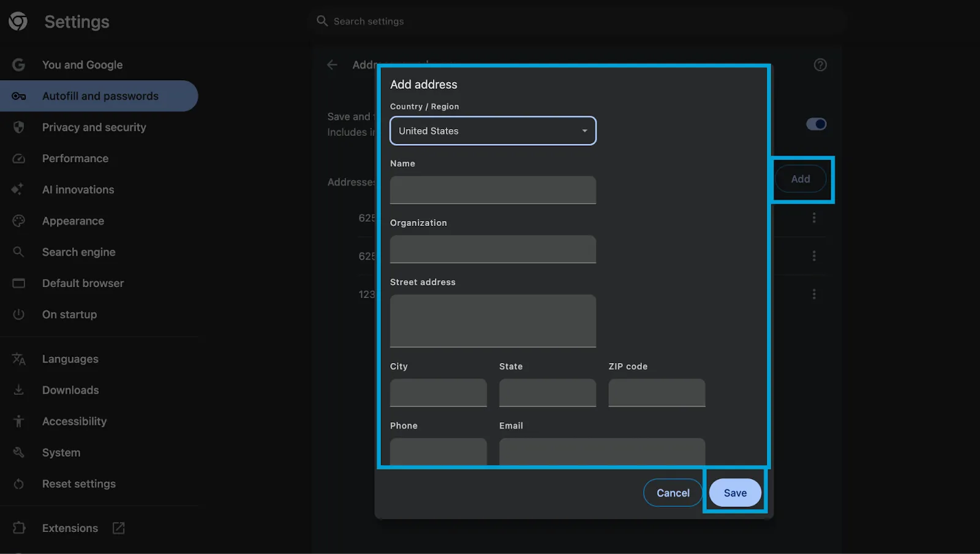Click into the Street address box
Viewport: 980px width, 554px height.
493,321
